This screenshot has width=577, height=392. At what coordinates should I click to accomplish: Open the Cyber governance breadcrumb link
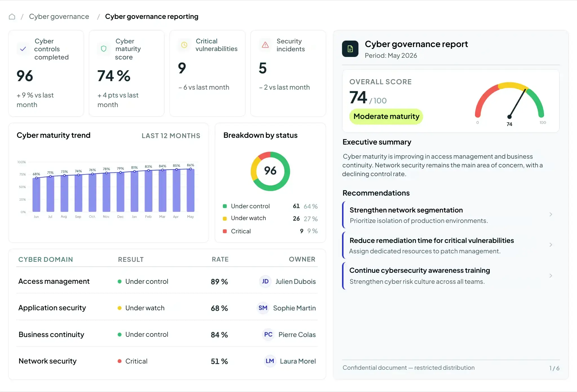(x=59, y=17)
